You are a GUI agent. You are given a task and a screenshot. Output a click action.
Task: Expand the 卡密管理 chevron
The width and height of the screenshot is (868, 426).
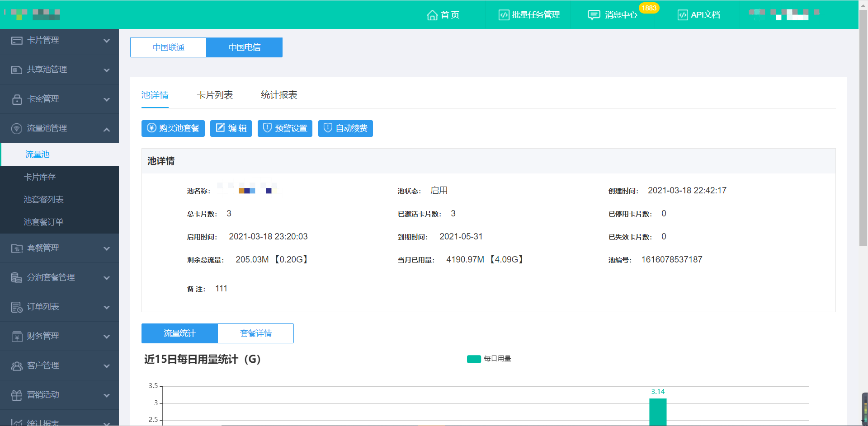tap(107, 99)
